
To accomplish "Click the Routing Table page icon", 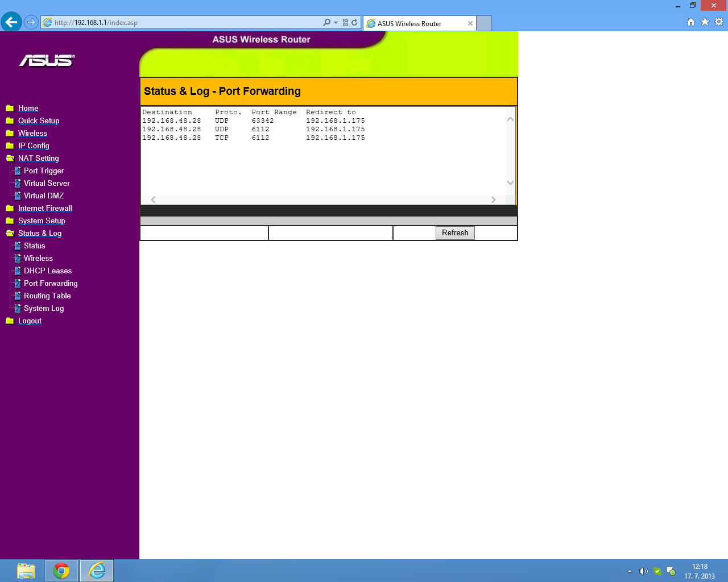I will 18,296.
